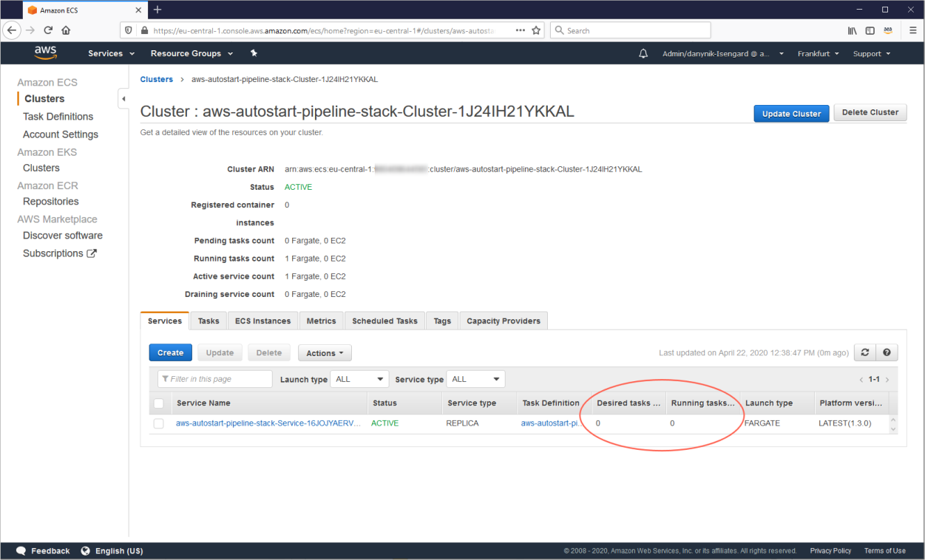925x560 pixels.
Task: Open the aws-autostart task definition link
Action: coord(549,423)
